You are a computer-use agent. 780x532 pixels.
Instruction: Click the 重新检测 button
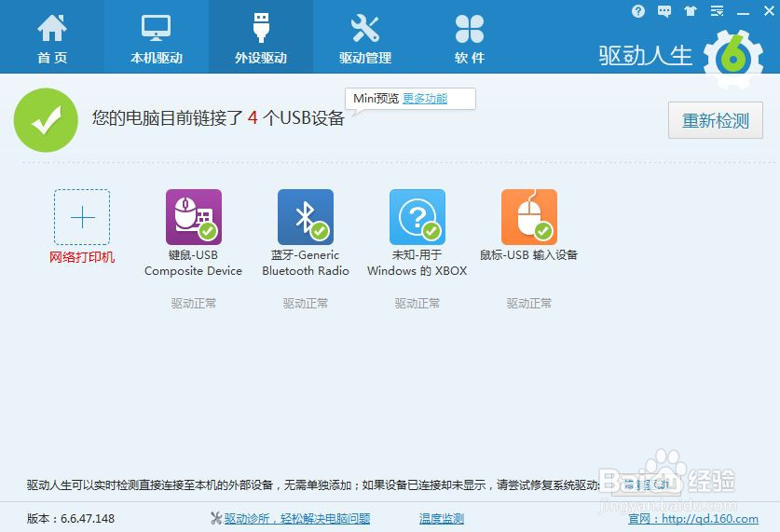pyautogui.click(x=716, y=120)
